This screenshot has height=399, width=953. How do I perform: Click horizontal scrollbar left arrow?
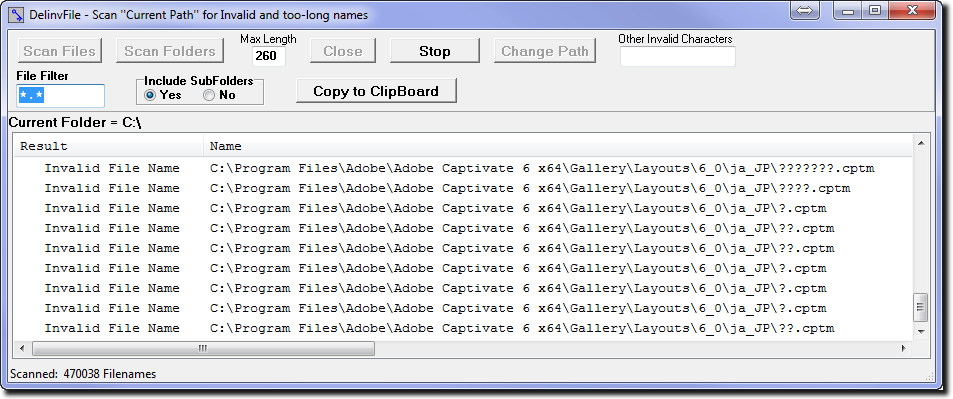coord(22,349)
